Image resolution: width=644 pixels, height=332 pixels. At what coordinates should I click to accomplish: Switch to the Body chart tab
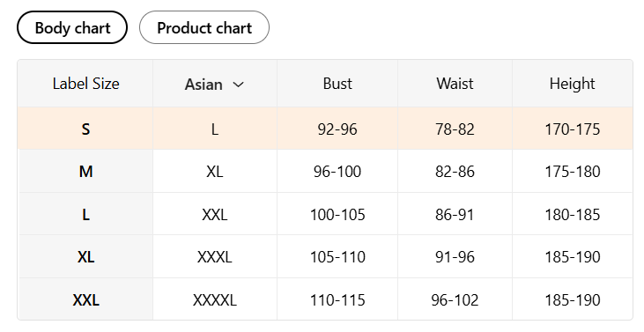pos(72,27)
